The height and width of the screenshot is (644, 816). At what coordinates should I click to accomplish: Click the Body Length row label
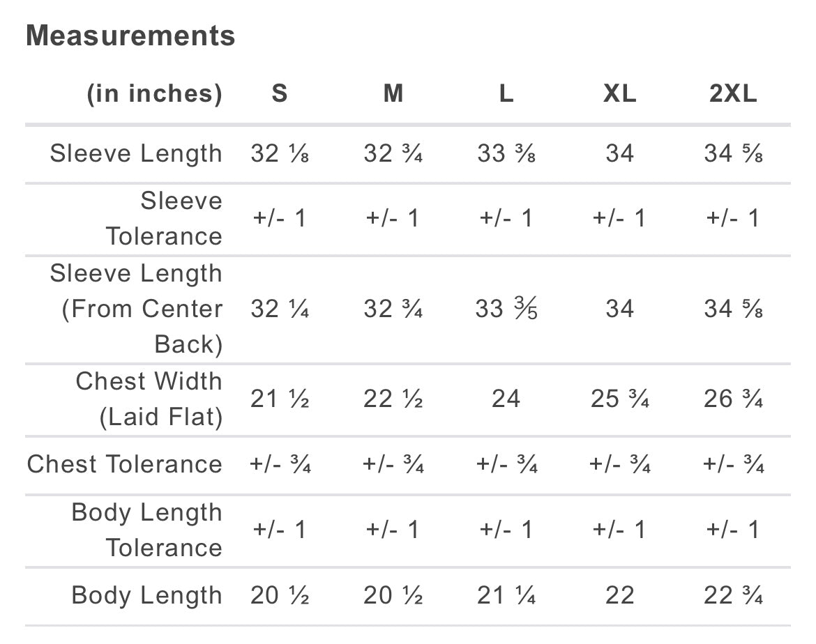147,596
